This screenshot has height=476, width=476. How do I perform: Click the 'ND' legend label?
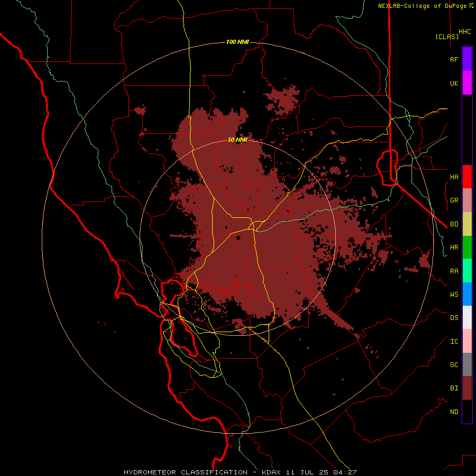coord(454,412)
